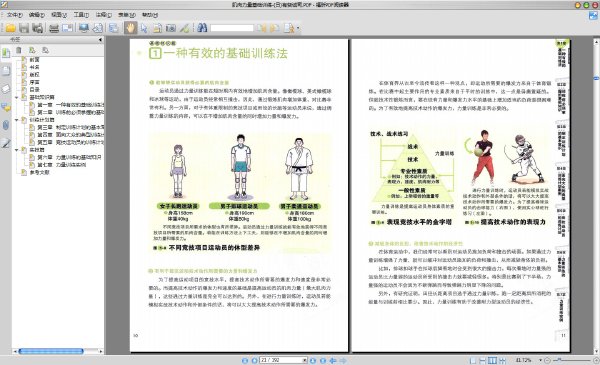Open the Pages thumbnails sidebar icon

coord(6,70)
